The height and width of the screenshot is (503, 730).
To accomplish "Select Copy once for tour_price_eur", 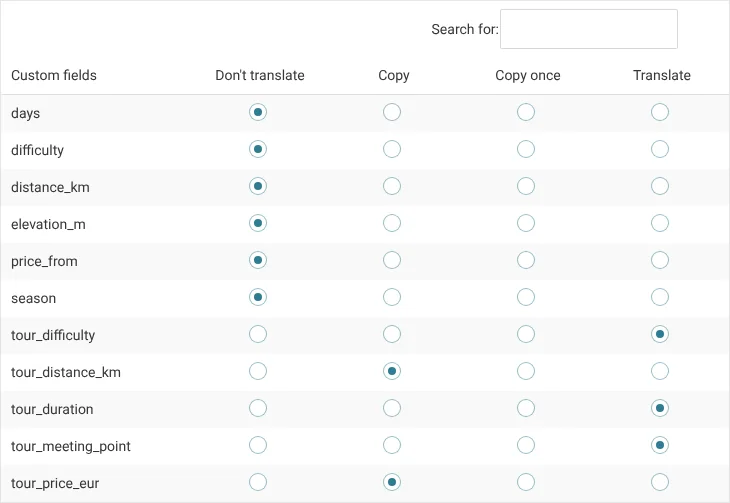I will pos(526,482).
